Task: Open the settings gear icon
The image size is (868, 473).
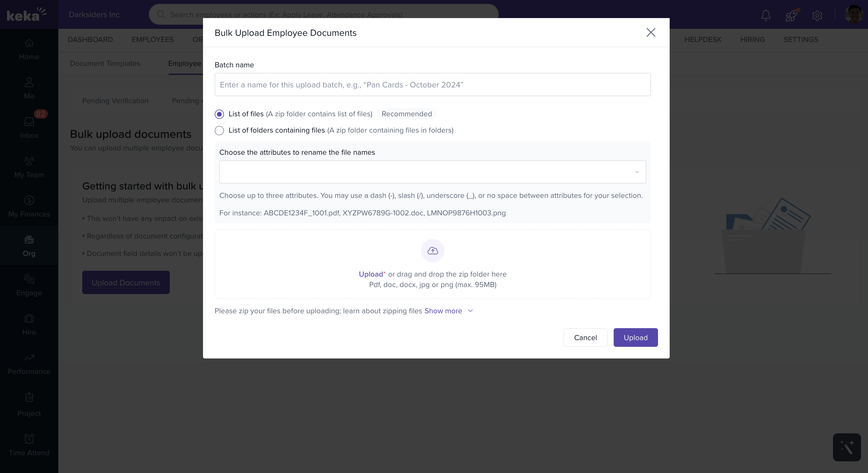Action: [817, 15]
